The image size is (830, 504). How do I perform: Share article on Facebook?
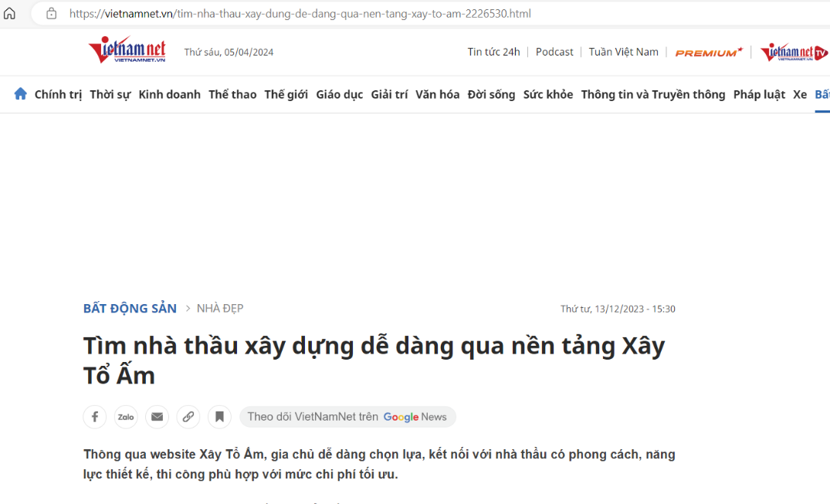click(95, 418)
